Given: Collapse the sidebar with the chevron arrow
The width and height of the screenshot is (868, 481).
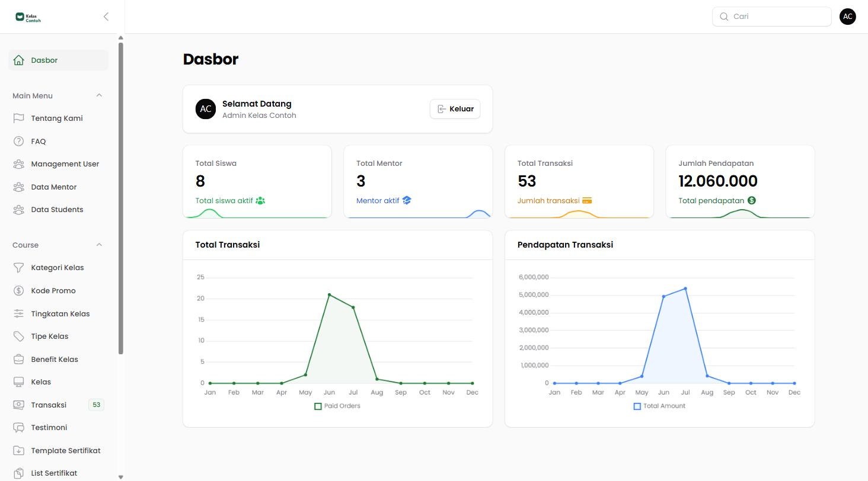Looking at the screenshot, I should 106,17.
